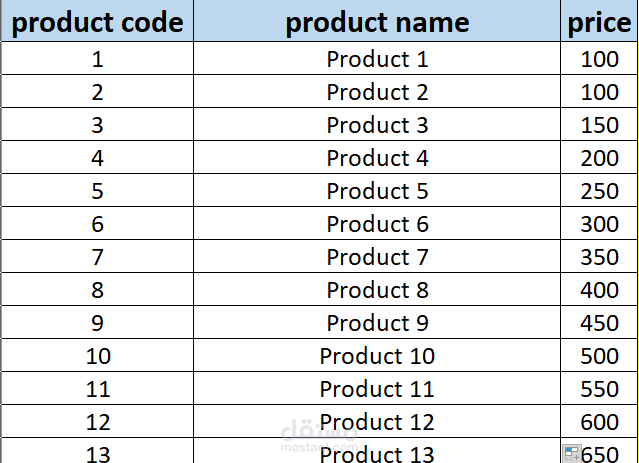Click product code cell 9
The image size is (639, 463).
(x=97, y=323)
